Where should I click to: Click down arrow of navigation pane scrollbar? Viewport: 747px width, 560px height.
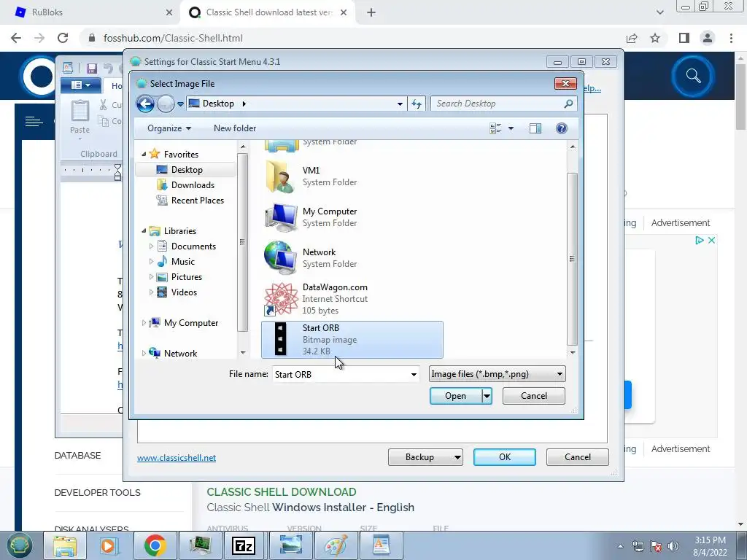click(242, 353)
